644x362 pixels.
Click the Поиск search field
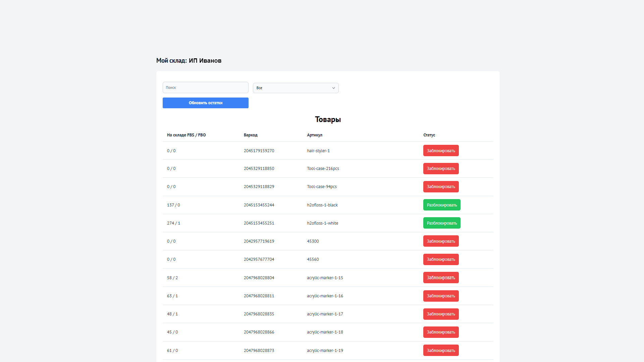pyautogui.click(x=205, y=87)
